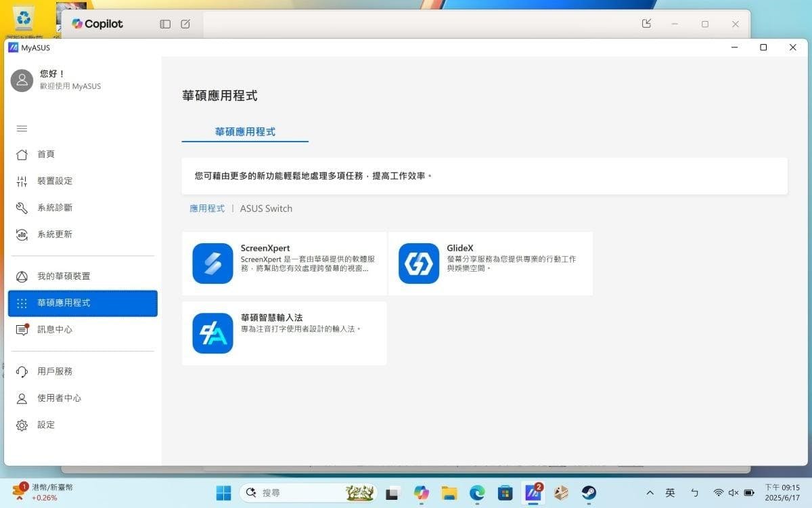
Task: Click the taskbar 搜尋 search box
Action: pyautogui.click(x=309, y=492)
